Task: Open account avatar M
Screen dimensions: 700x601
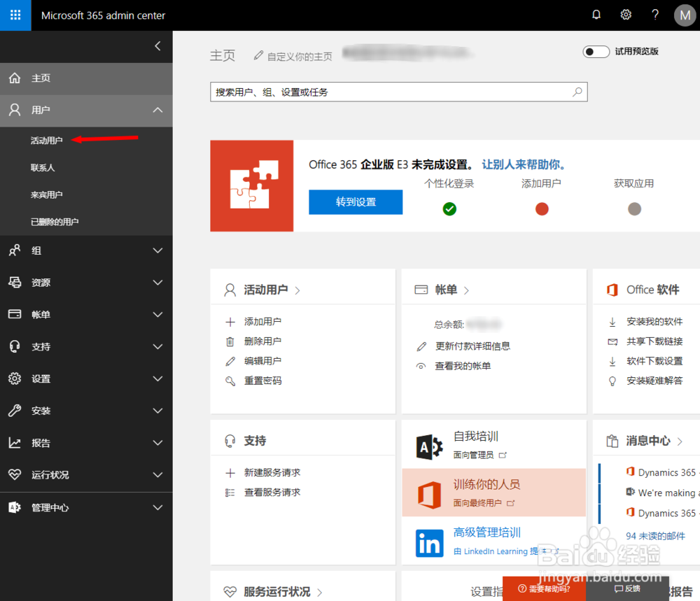Action: tap(685, 15)
